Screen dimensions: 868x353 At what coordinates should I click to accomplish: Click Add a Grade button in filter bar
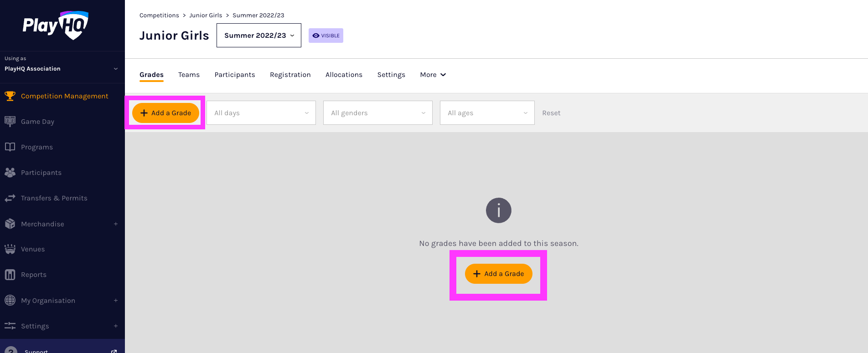pyautogui.click(x=165, y=113)
